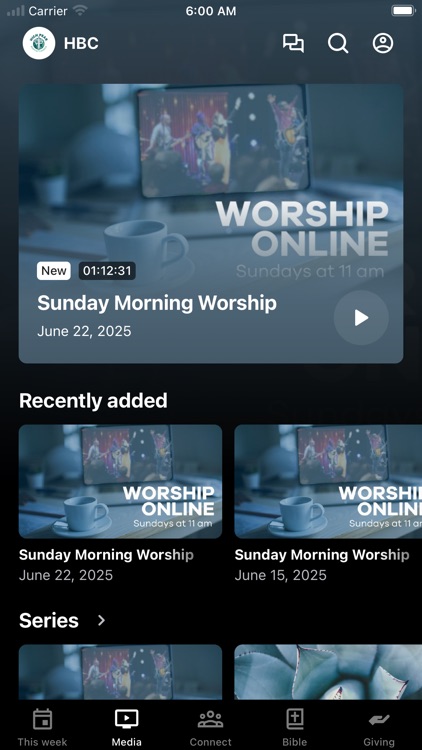Viewport: 422px width, 750px height.
Task: Go to the Connect tab
Action: [x=211, y=728]
